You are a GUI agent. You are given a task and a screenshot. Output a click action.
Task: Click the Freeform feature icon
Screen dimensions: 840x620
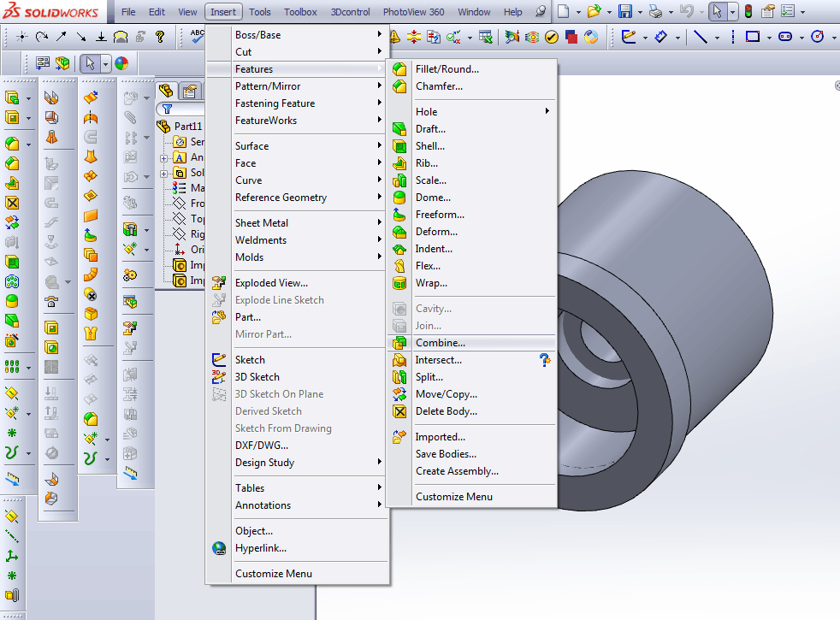click(399, 215)
